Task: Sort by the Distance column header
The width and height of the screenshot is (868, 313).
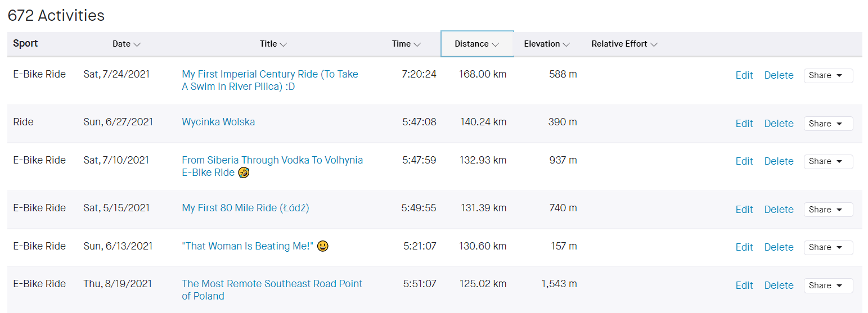Action: coord(476,44)
